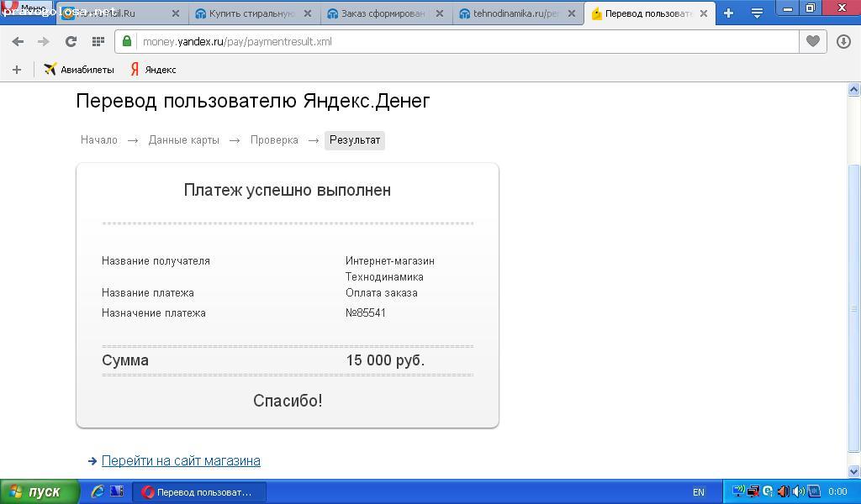Click the scrollbar down arrow
The width and height of the screenshot is (861, 504).
pos(854,471)
